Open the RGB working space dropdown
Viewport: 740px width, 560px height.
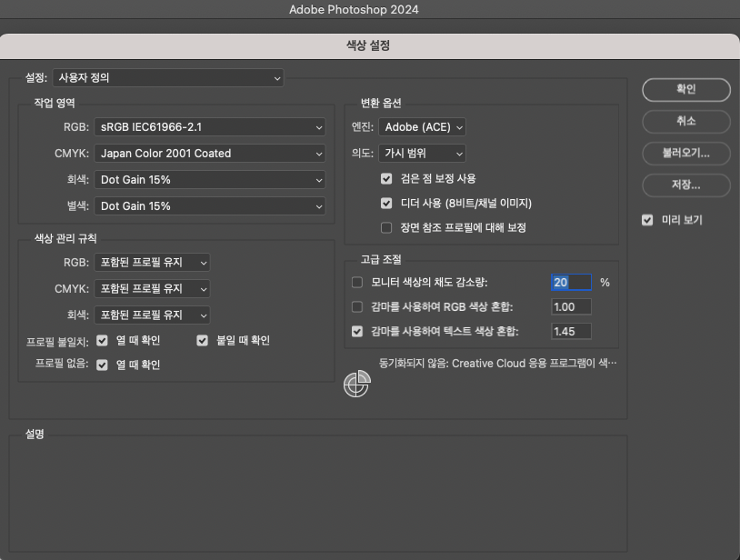(x=209, y=127)
